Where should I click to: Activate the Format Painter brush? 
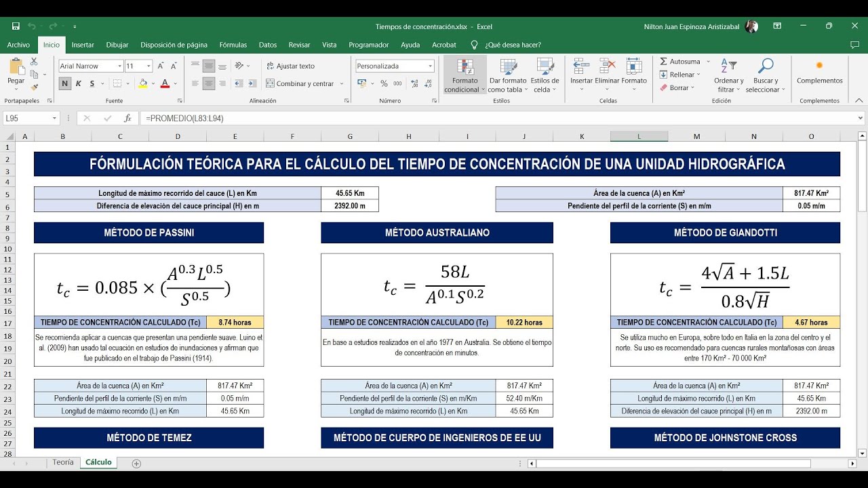pos(34,87)
